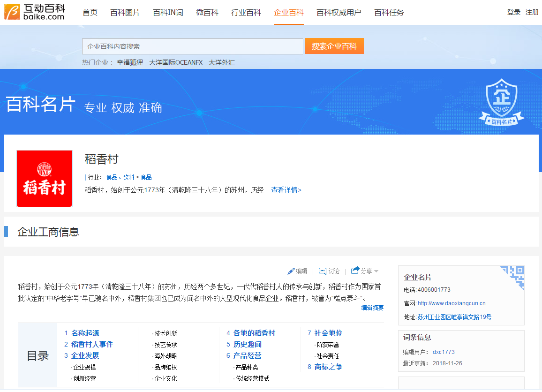Jump to section 1 名称起源
The image size is (542, 392).
[85, 333]
